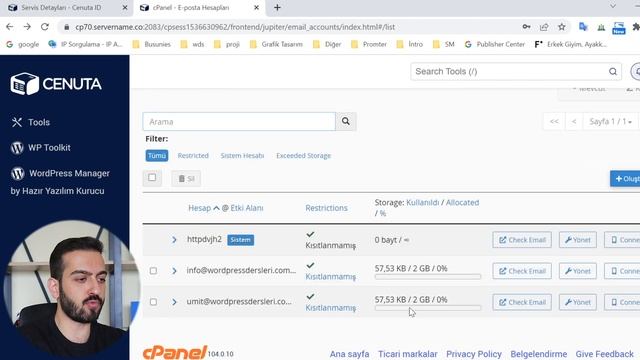Screen dimensions: 640x360
Task: Sort storage by Kullanıldı
Action: point(422,202)
